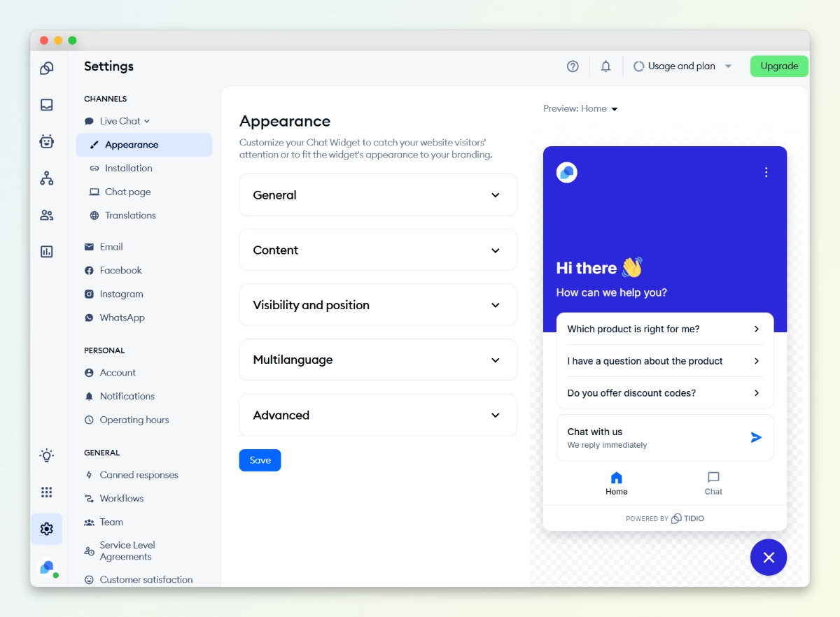
Task: Click the help question mark icon
Action: click(573, 66)
